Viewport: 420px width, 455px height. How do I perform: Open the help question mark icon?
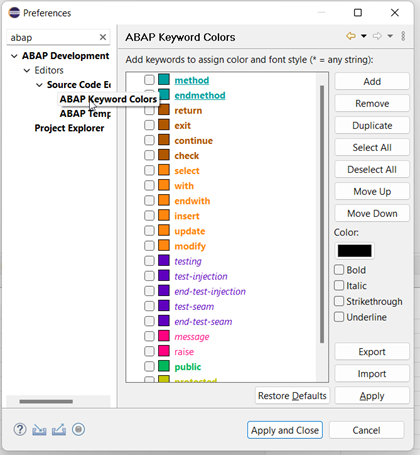click(x=20, y=429)
